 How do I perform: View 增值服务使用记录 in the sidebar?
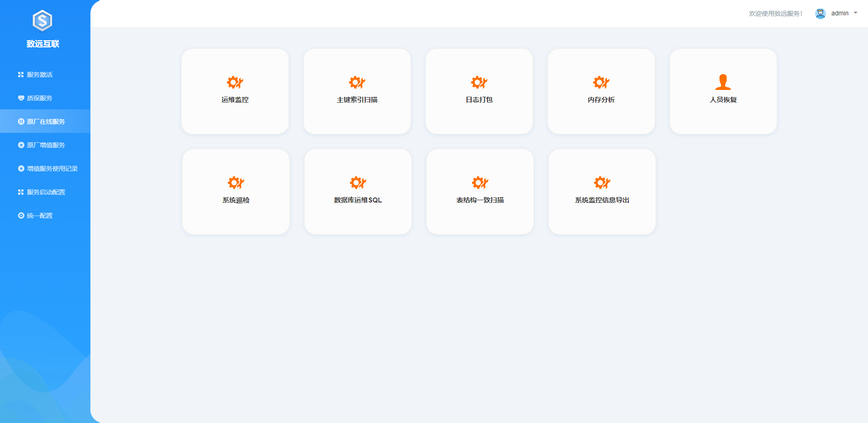45,169
